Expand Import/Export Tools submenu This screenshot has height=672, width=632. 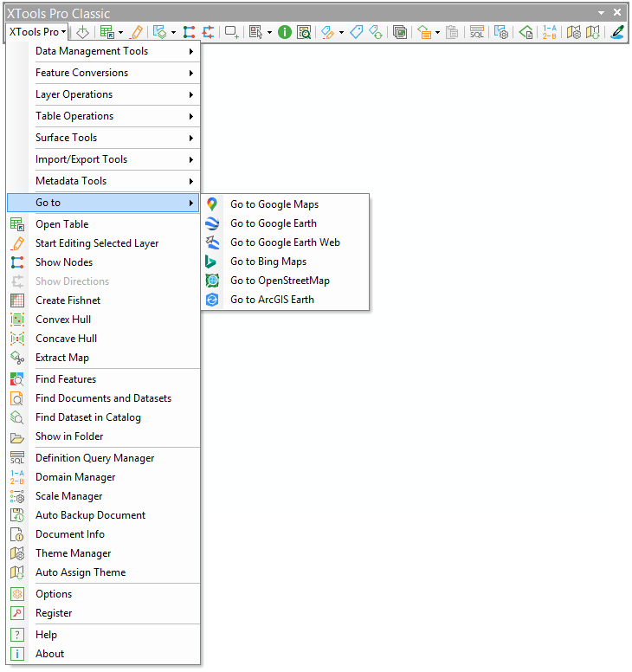click(114, 159)
